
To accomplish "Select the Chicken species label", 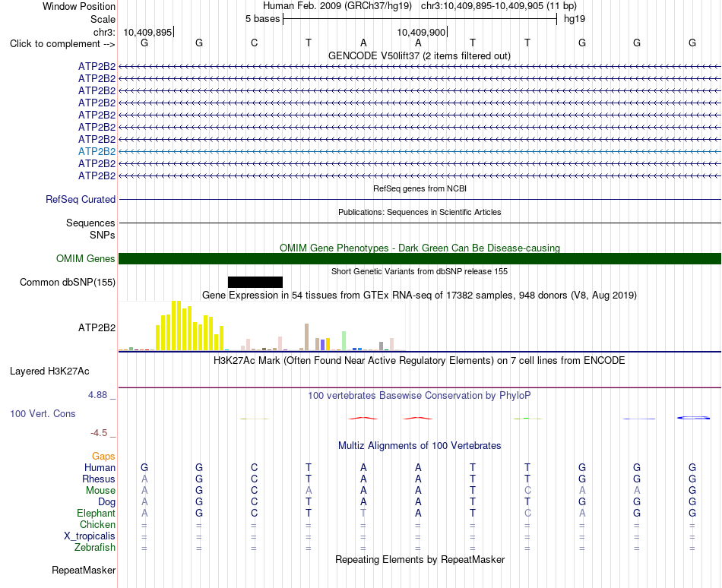I will point(97,524).
